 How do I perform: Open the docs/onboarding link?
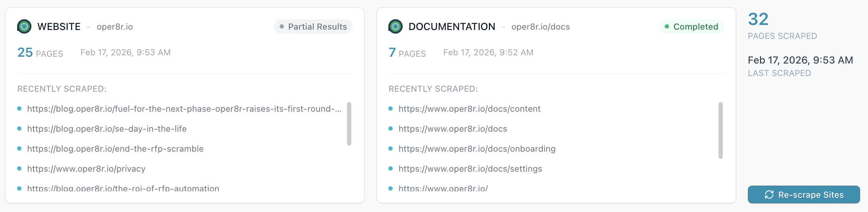(477, 149)
